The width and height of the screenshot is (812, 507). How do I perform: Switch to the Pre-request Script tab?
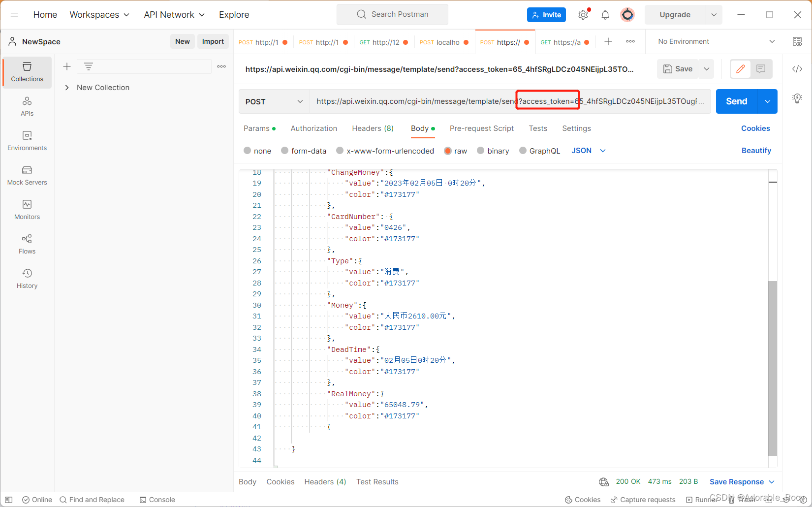pyautogui.click(x=482, y=128)
